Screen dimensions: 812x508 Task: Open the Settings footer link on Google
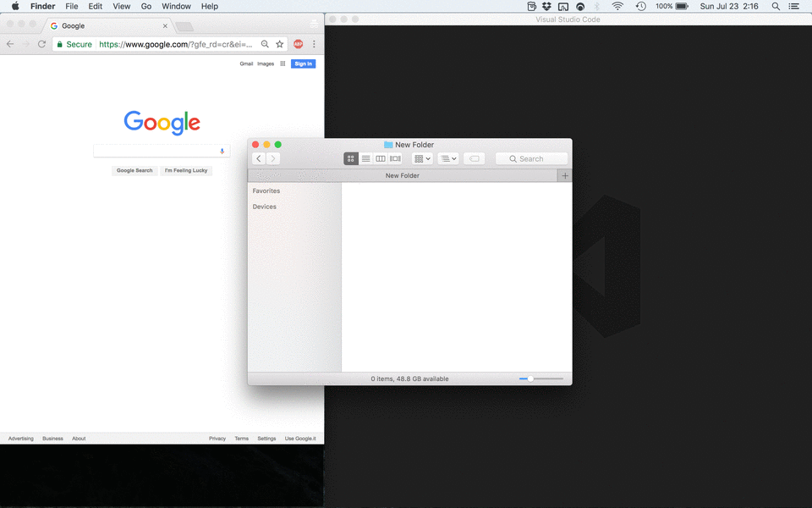[x=266, y=439]
